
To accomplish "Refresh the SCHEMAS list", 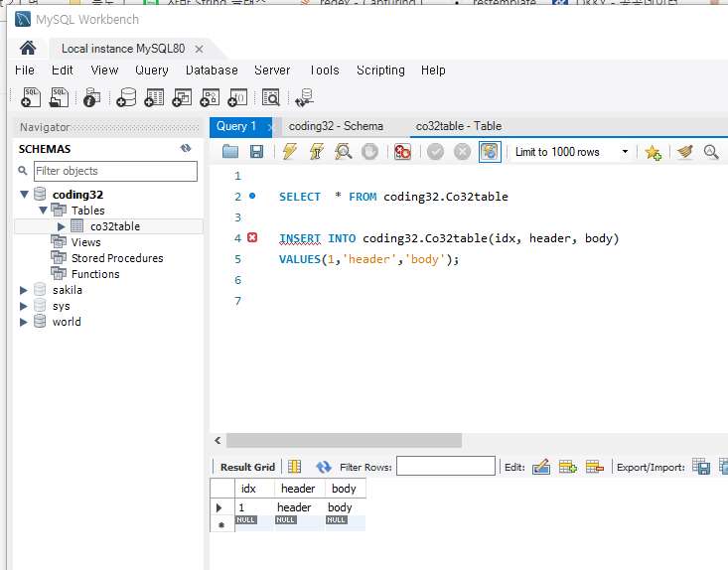I will point(186,149).
